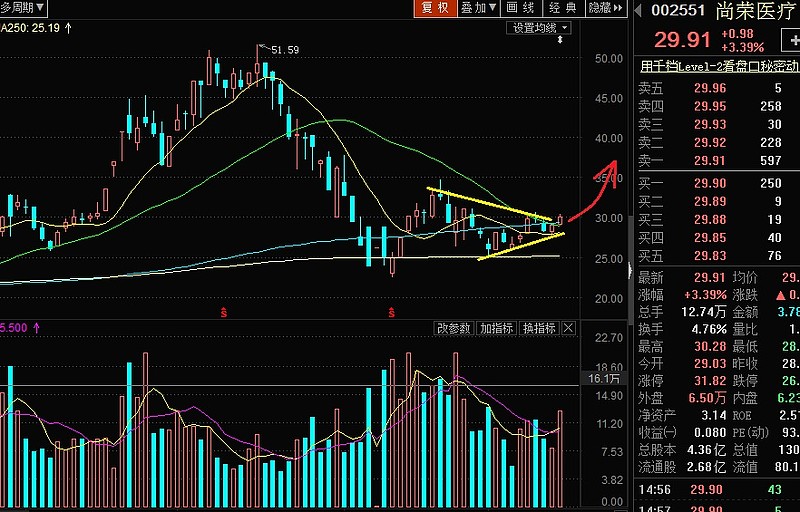Click the 卖一 ask price 29.91 row
This screenshot has height=512, width=800.
click(715, 161)
